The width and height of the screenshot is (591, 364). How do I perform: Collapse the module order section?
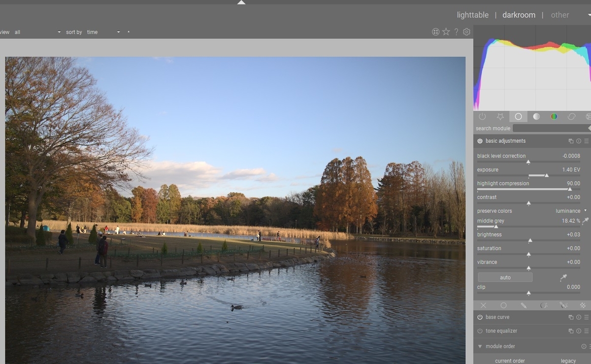pyautogui.click(x=480, y=346)
